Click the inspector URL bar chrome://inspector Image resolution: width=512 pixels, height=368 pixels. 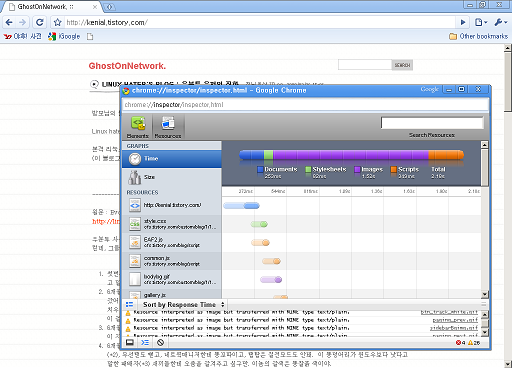305,105
